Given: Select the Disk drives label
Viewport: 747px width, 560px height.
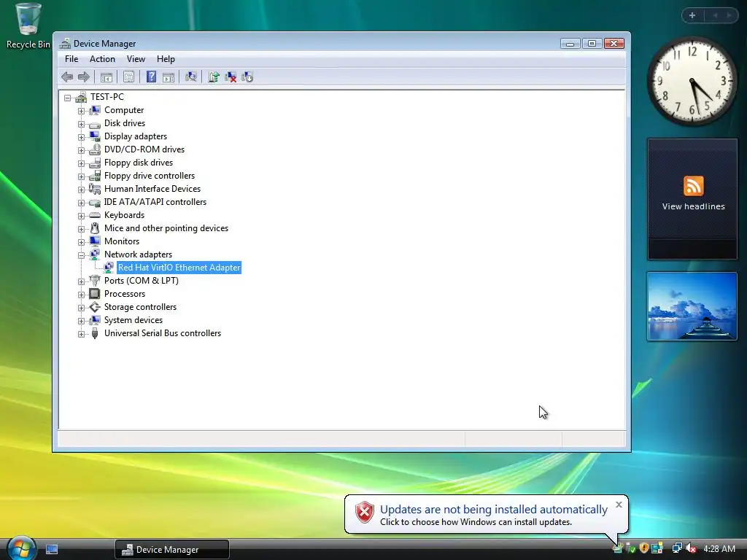Looking at the screenshot, I should pos(124,123).
